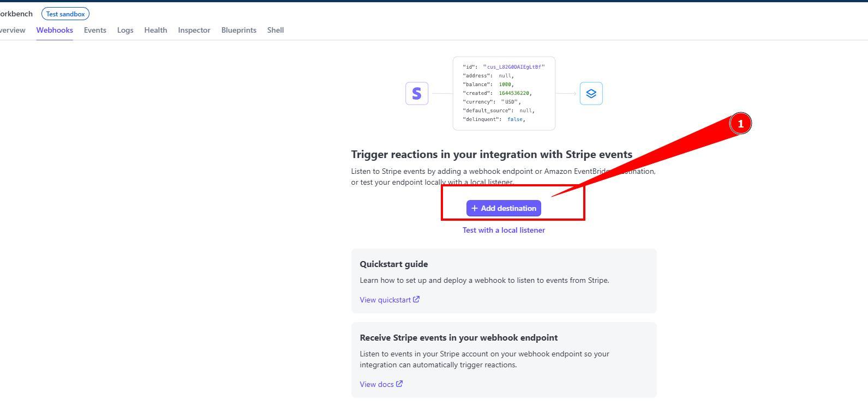The width and height of the screenshot is (868, 406).
Task: Switch to the Overview tab
Action: coord(12,30)
